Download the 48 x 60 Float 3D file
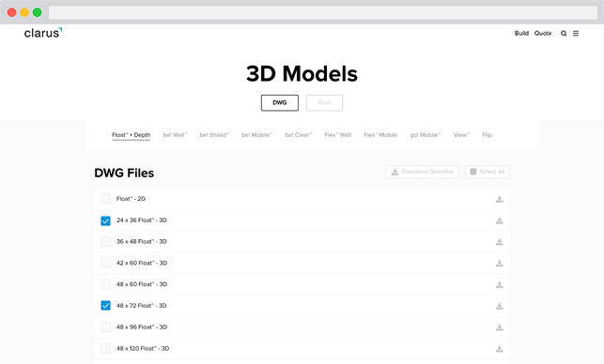 tap(499, 285)
